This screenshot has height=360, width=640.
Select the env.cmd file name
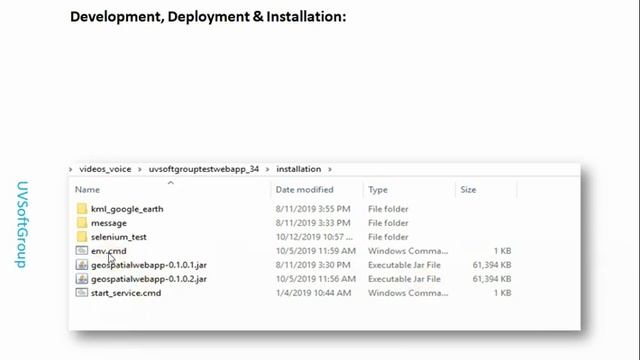109,251
